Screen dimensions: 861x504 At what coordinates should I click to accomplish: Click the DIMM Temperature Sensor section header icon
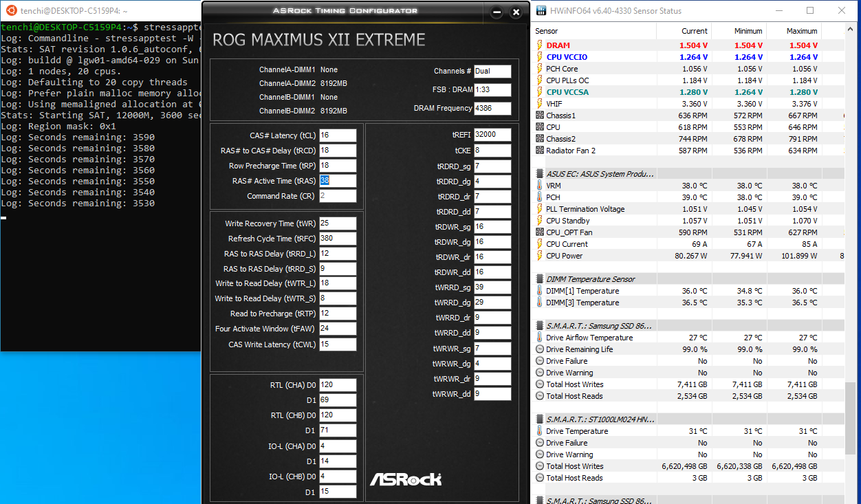pyautogui.click(x=540, y=279)
